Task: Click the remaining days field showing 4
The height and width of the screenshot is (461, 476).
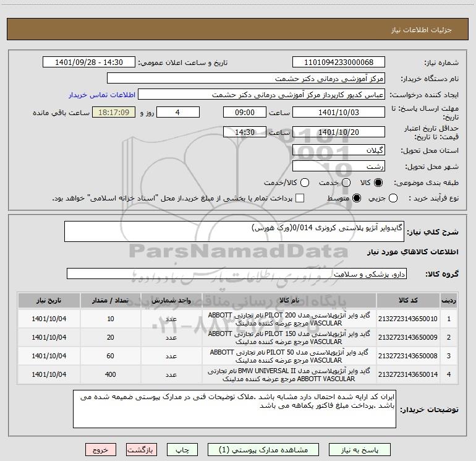Action: (178, 112)
